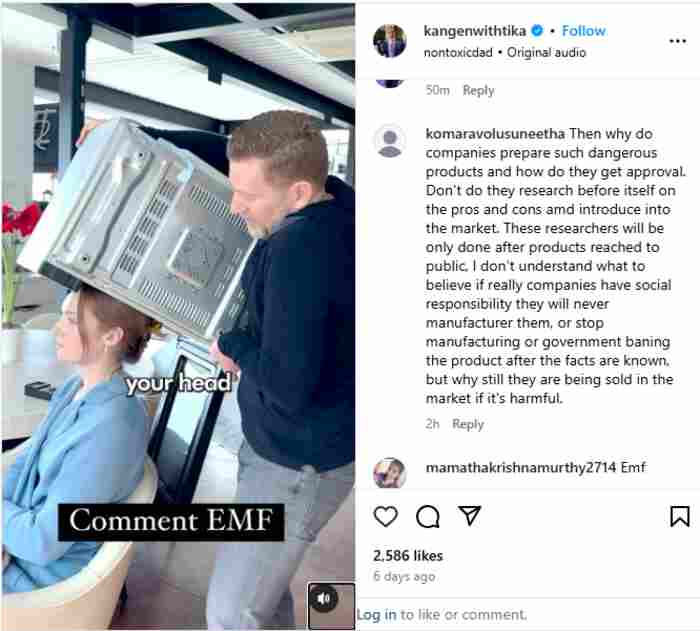Save post with bookmark icon
The width and height of the screenshot is (700, 631).
pyautogui.click(x=679, y=516)
